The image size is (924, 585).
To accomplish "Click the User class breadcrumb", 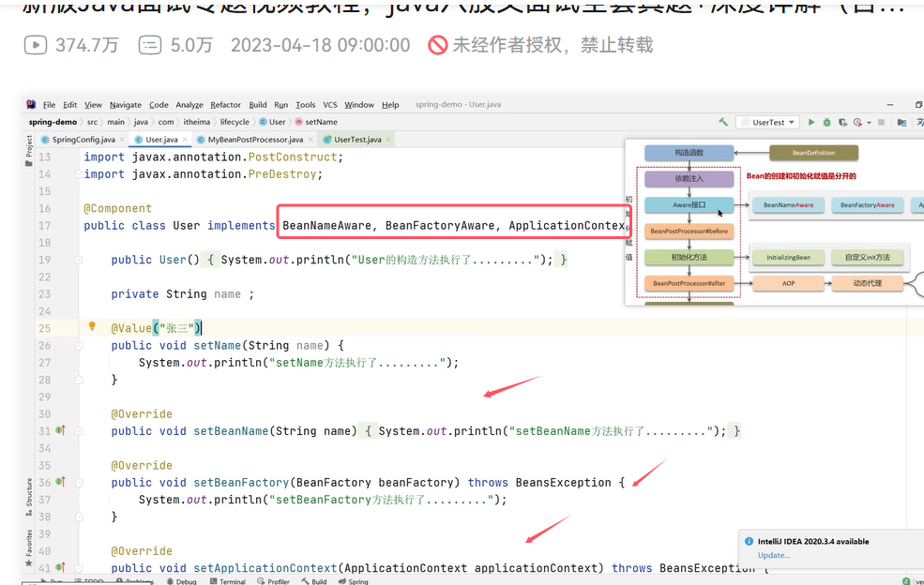I will coord(272,122).
